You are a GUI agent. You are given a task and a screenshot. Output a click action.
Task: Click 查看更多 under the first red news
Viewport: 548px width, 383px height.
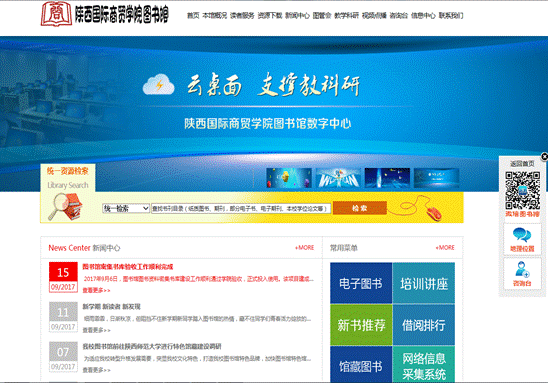(96, 290)
